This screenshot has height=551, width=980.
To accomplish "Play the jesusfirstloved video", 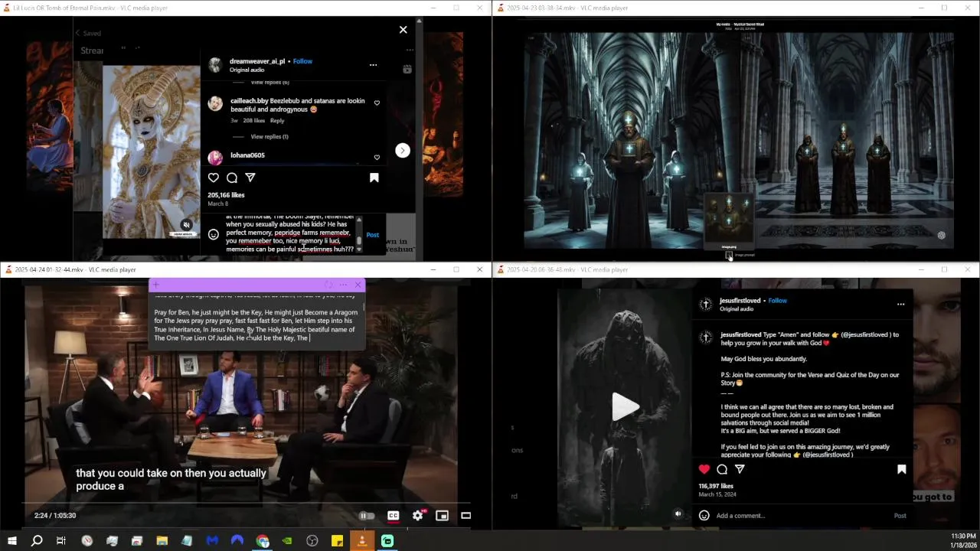I will (x=626, y=406).
